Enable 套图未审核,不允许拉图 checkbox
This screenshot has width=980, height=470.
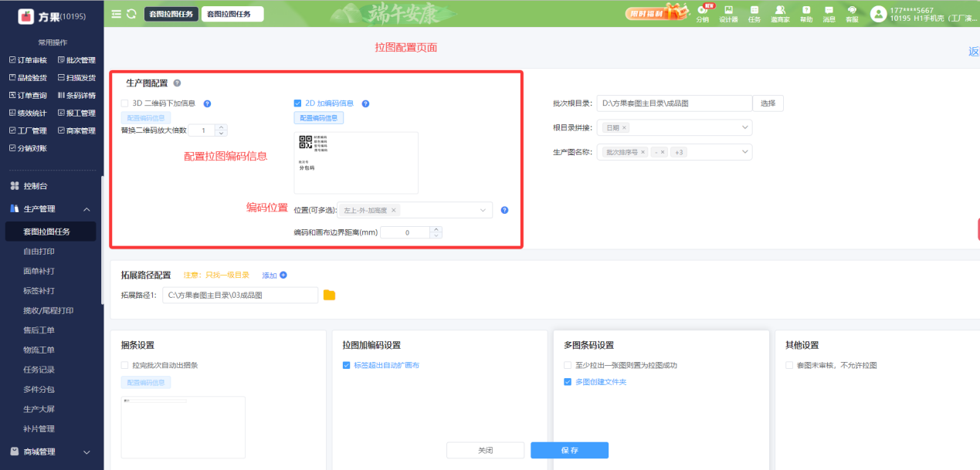(x=789, y=365)
